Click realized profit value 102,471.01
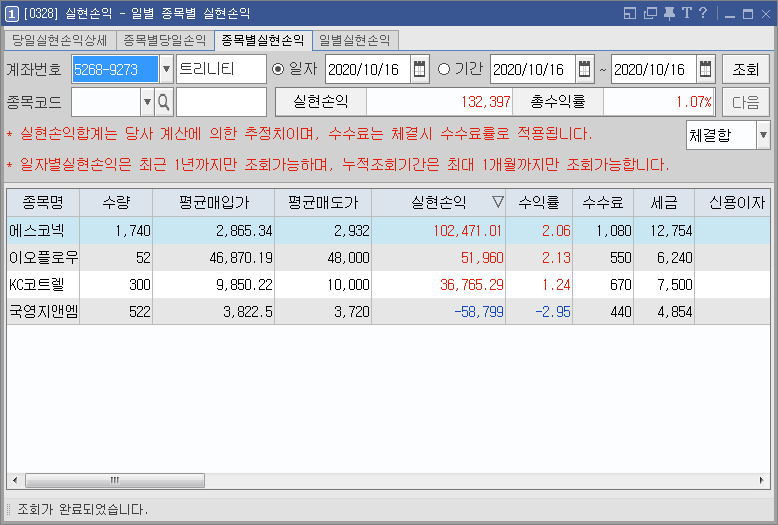Screen dimensions: 778x525 [467, 231]
